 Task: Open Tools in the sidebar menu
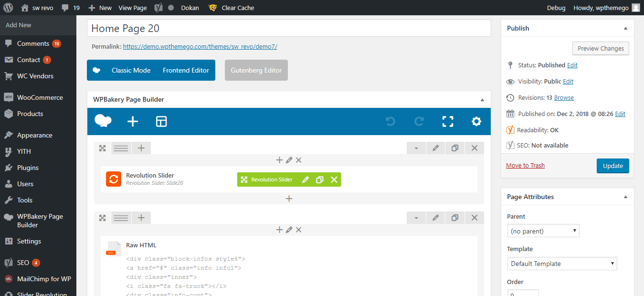pyautogui.click(x=25, y=200)
